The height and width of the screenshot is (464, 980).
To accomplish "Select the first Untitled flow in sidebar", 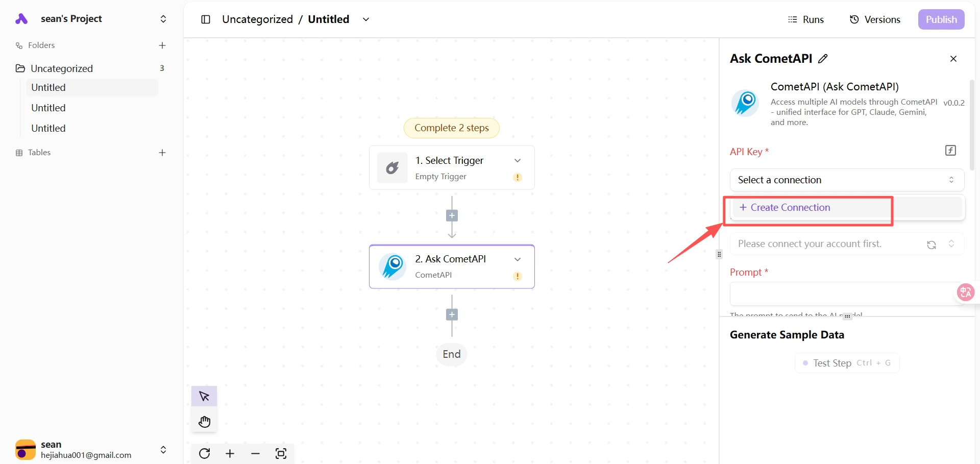I will click(92, 87).
